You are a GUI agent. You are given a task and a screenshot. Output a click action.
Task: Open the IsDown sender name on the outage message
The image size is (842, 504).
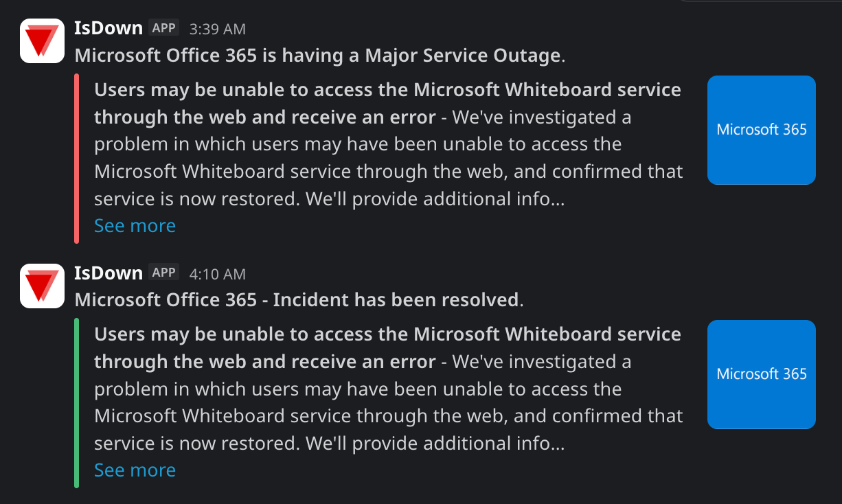pos(109,28)
